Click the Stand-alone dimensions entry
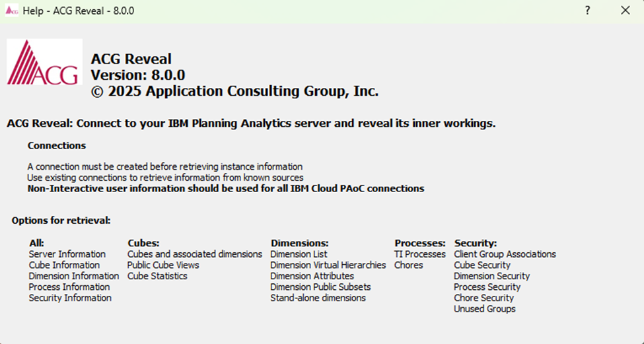644x344 pixels. click(x=318, y=298)
